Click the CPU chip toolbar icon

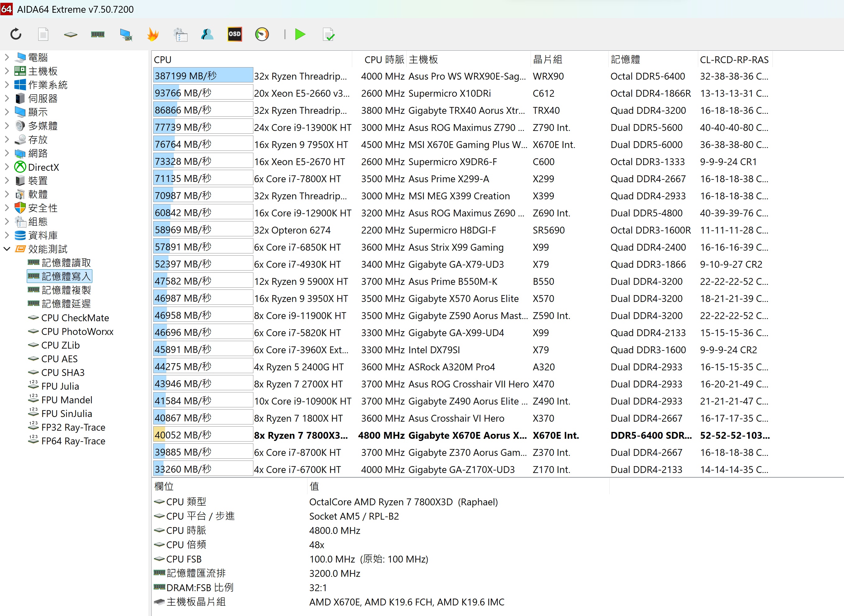(x=71, y=34)
